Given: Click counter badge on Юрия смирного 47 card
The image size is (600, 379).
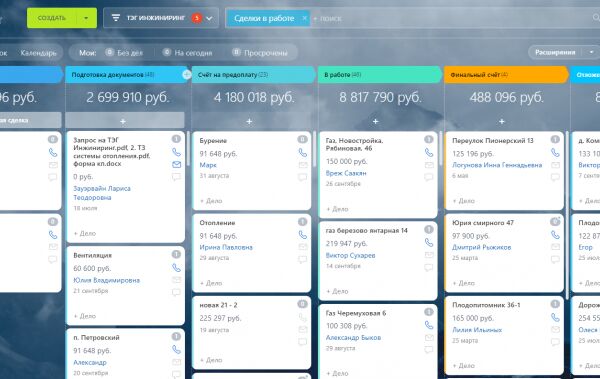Looking at the screenshot, I should coord(555,222).
